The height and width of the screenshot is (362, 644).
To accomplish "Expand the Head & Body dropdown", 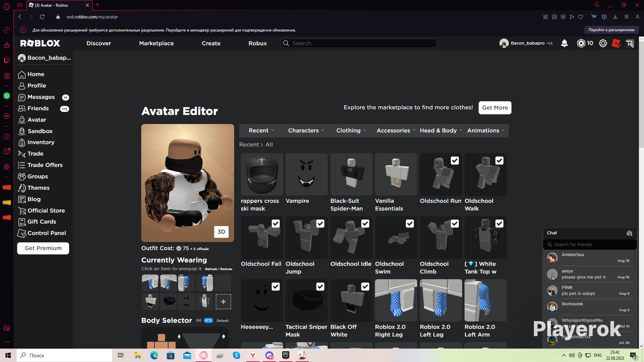I will click(441, 131).
